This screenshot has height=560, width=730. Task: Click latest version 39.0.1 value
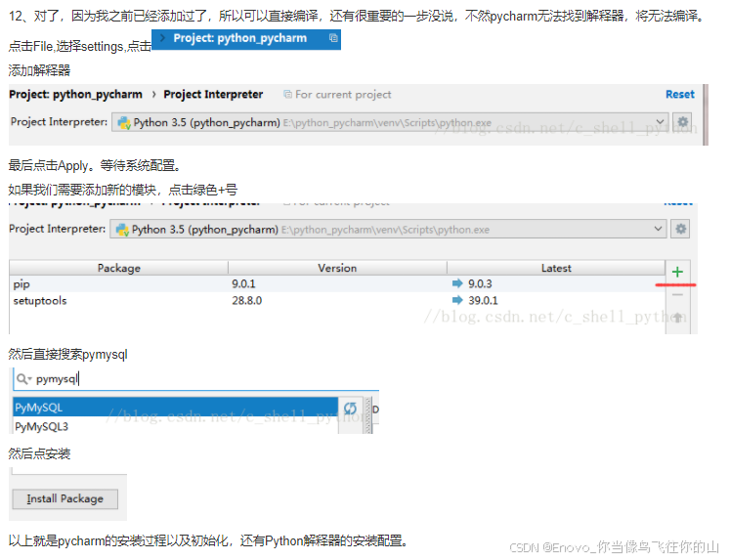click(x=483, y=300)
